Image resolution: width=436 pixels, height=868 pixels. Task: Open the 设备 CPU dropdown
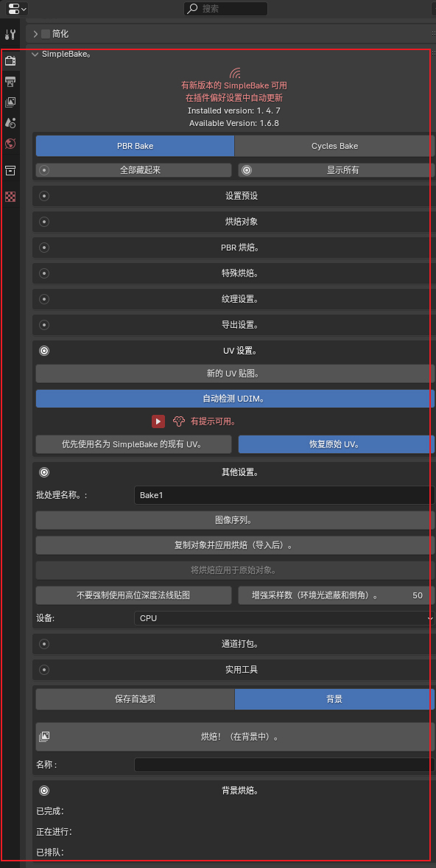284,617
